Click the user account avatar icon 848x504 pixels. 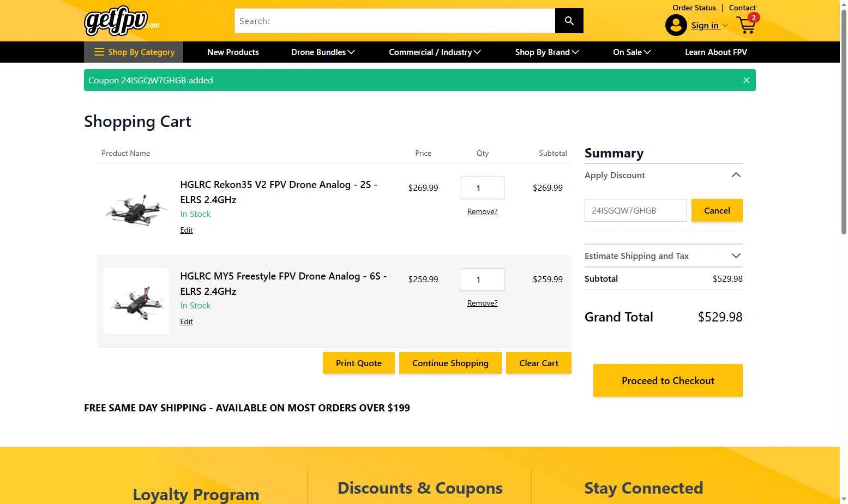click(x=676, y=25)
